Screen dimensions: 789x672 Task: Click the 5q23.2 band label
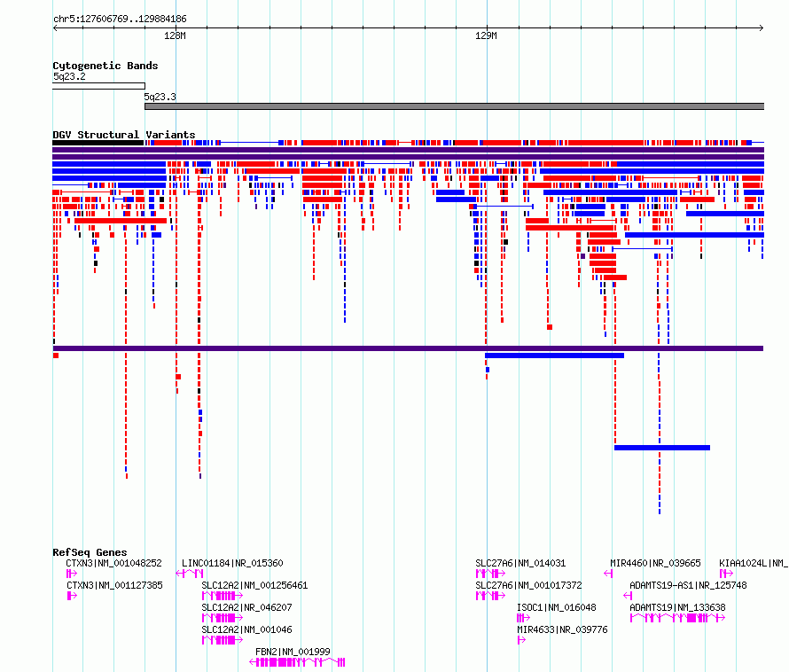[69, 76]
